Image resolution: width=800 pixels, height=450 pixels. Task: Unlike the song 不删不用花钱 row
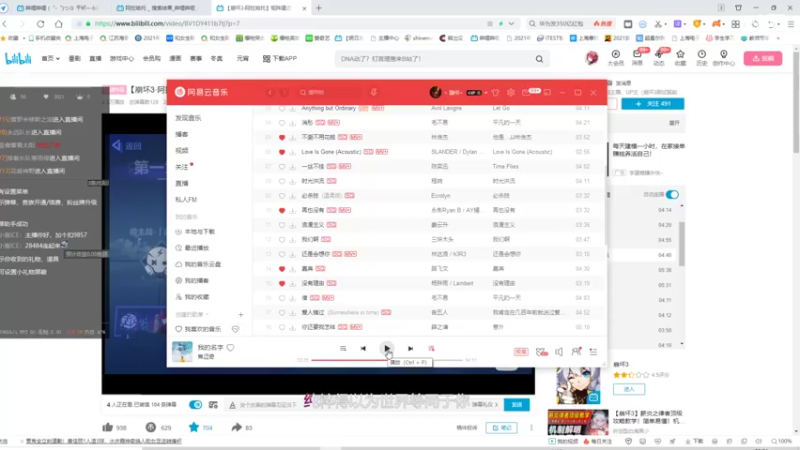(x=282, y=137)
